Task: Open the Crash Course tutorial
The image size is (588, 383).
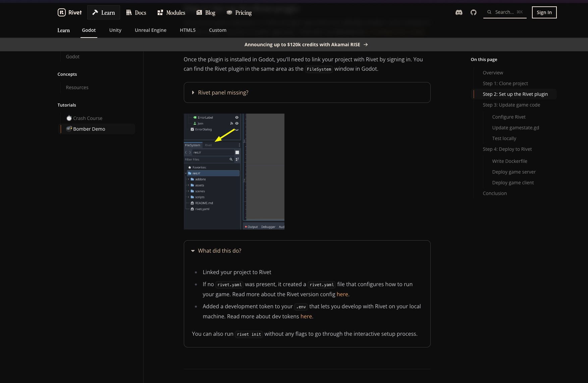Action: pos(88,118)
